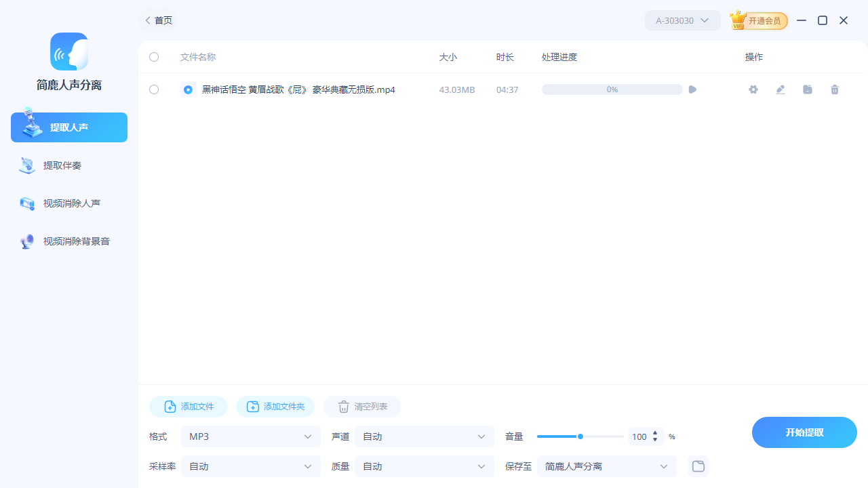
Task: Open the 格式 MP3 dropdown
Action: click(250, 436)
